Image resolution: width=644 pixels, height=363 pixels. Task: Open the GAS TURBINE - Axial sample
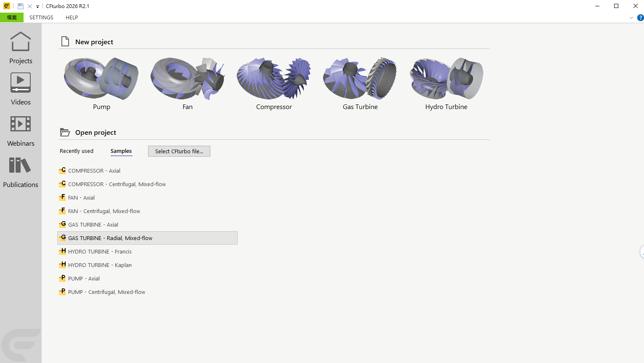(147, 224)
